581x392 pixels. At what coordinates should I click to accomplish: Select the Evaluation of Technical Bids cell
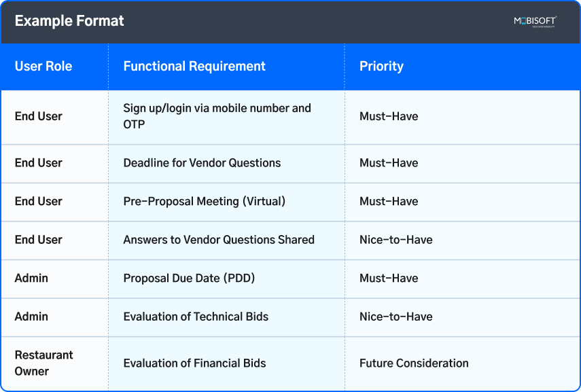pos(196,317)
